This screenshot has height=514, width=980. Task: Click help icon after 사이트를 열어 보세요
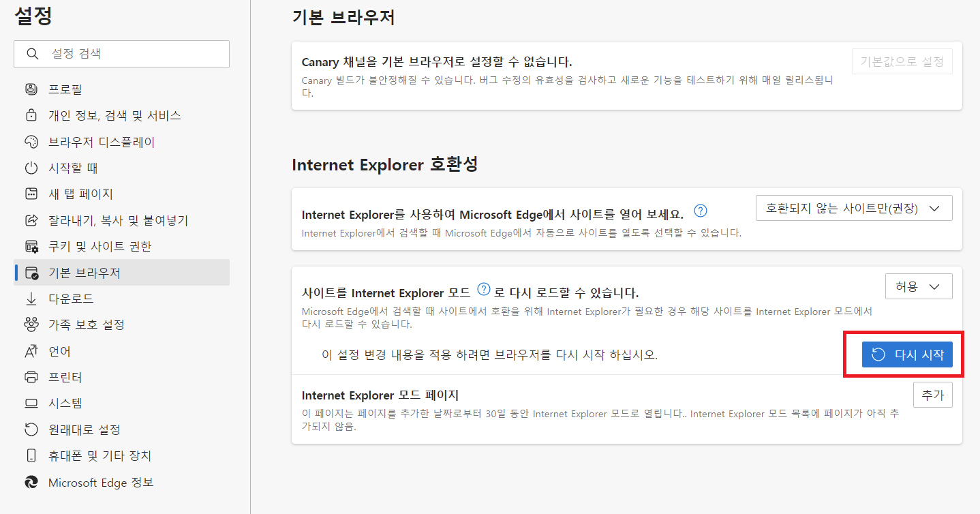(x=701, y=210)
